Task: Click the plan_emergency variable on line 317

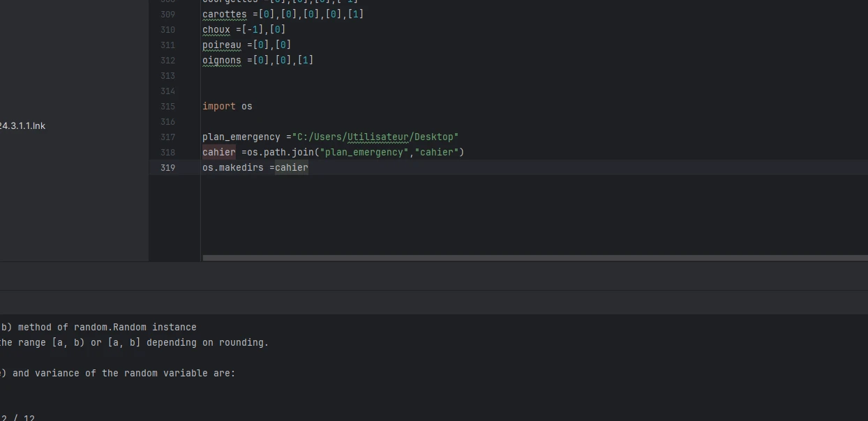Action: tap(241, 137)
